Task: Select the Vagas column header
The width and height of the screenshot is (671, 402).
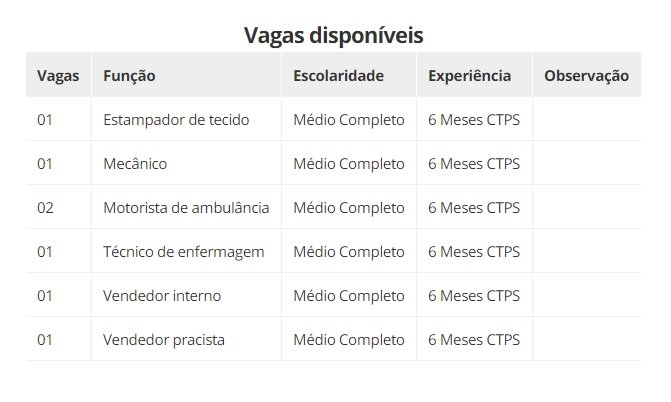Action: point(58,76)
